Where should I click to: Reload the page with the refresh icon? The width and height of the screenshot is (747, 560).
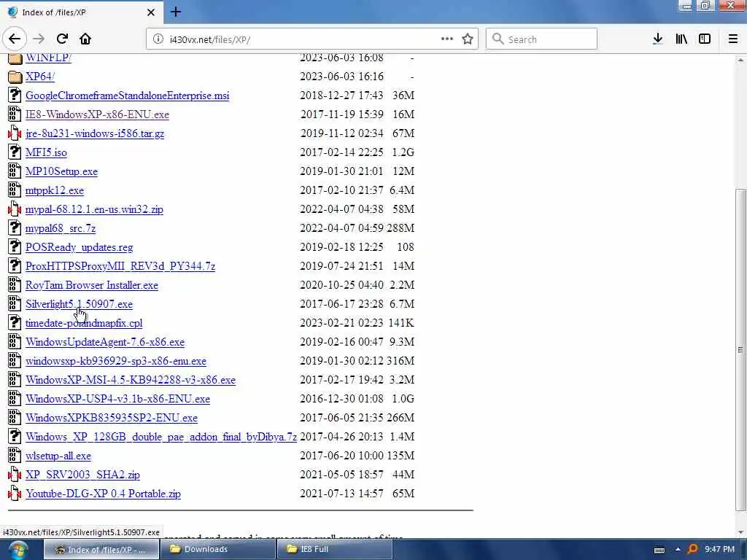point(62,39)
